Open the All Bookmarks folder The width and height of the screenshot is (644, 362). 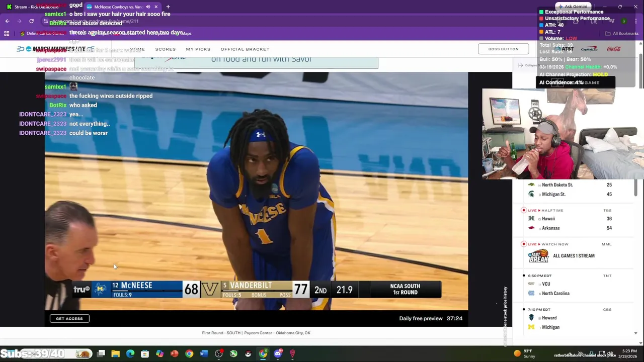click(x=622, y=33)
